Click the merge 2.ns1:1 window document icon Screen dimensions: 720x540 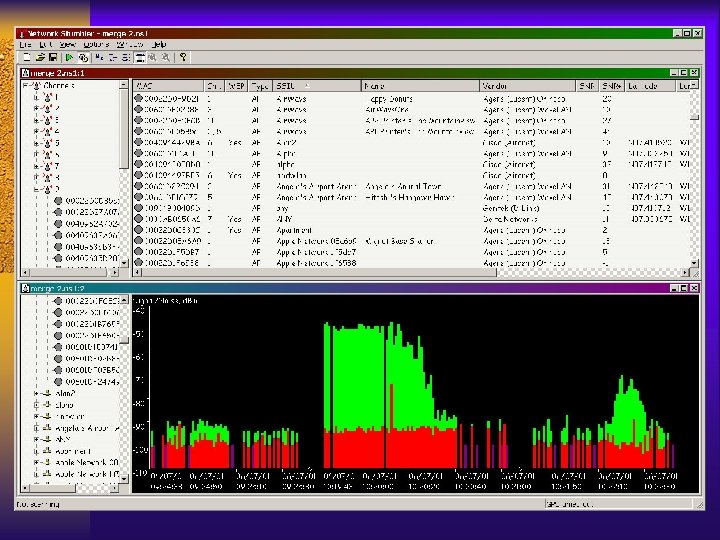click(x=26, y=73)
